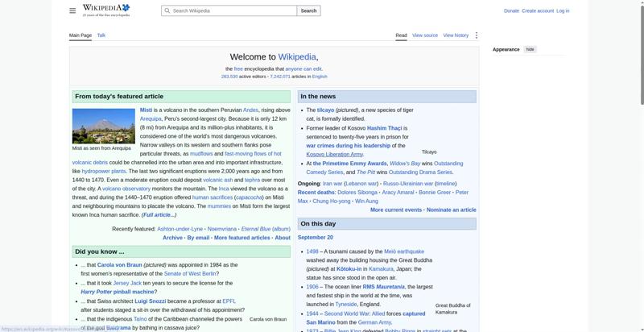Open the Win Aung link
The width and height of the screenshot is (644, 332).
pyautogui.click(x=366, y=201)
